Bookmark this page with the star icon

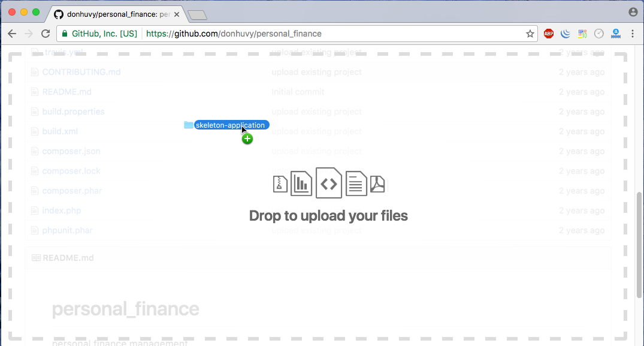(x=530, y=34)
